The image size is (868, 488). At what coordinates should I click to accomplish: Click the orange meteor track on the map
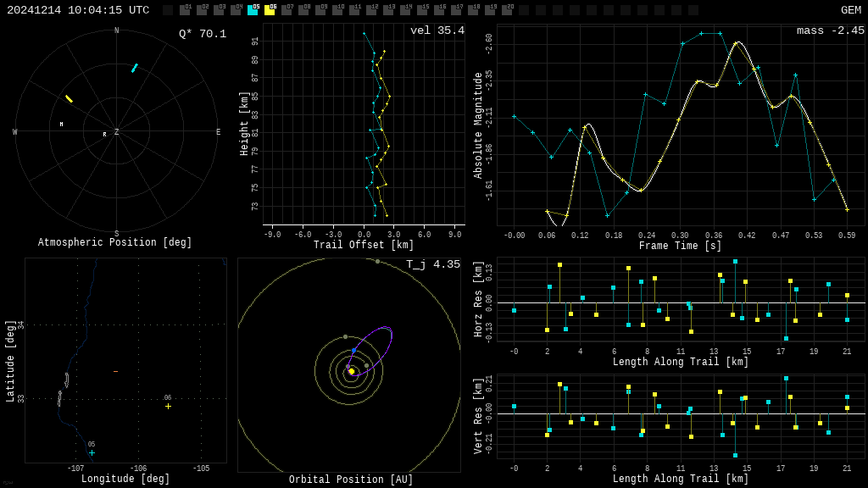115,371
